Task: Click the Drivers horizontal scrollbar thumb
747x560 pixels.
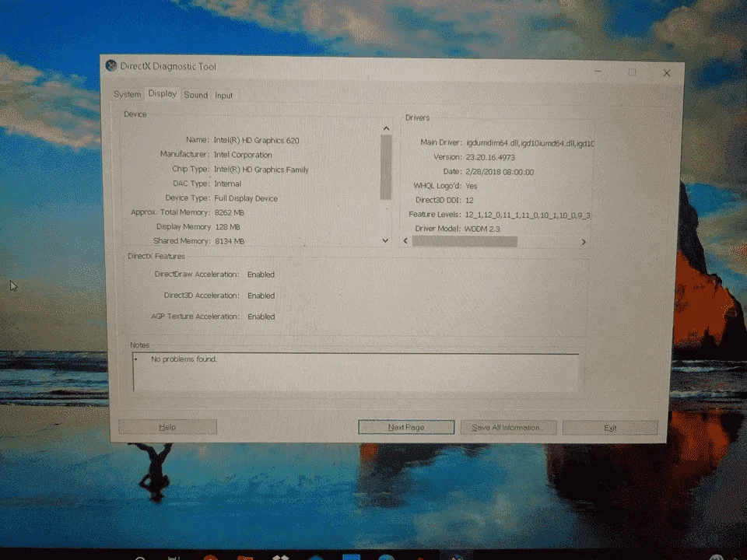Action: point(465,241)
